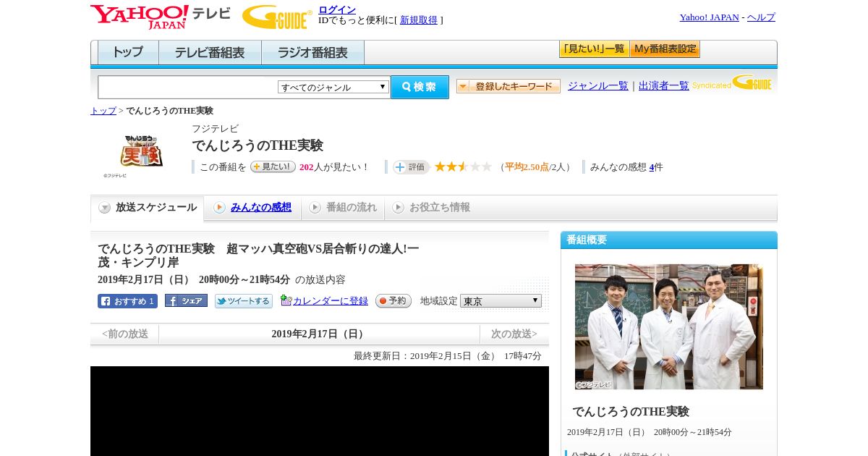Viewport: 868px width, 456px height.
Task: Click the 見たい! plus button
Action: 273,166
